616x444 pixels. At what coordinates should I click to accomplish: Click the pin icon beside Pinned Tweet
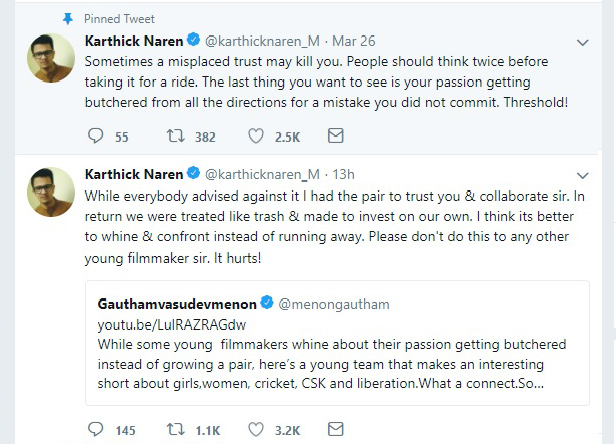point(68,18)
